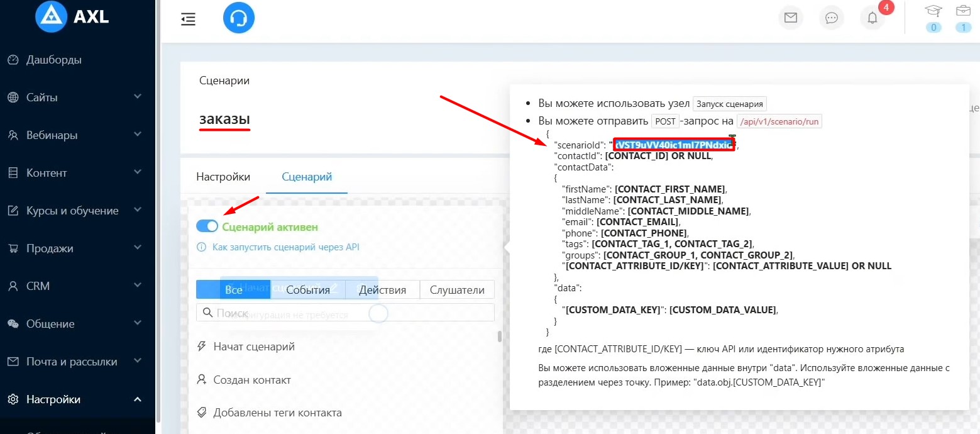Open 'Как запустить сценарий через API' link

(285, 247)
